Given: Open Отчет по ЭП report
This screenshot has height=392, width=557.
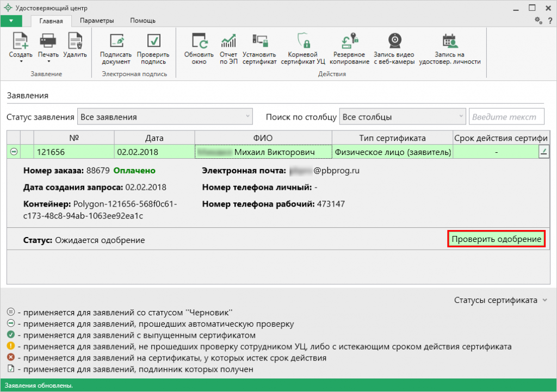Looking at the screenshot, I should (x=228, y=42).
